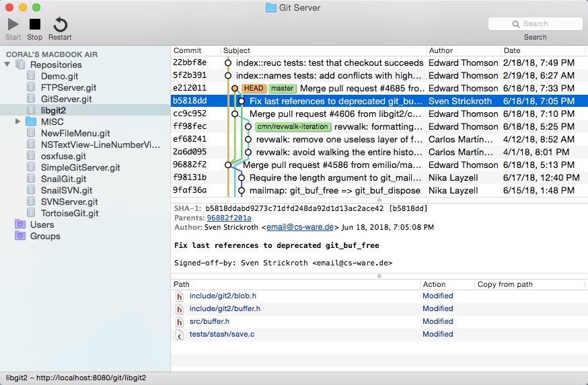This screenshot has height=385, width=588.
Task: Click the Path column header
Action: [295, 284]
